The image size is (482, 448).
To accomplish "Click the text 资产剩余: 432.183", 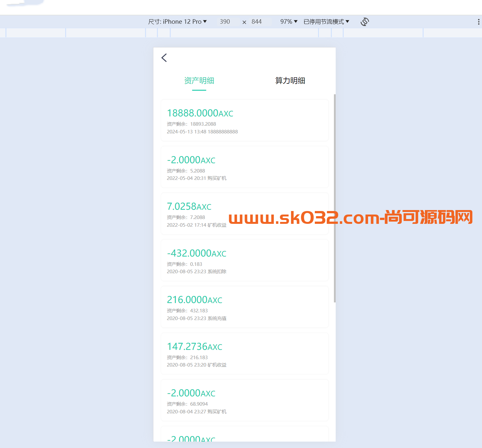I will click(x=187, y=310).
